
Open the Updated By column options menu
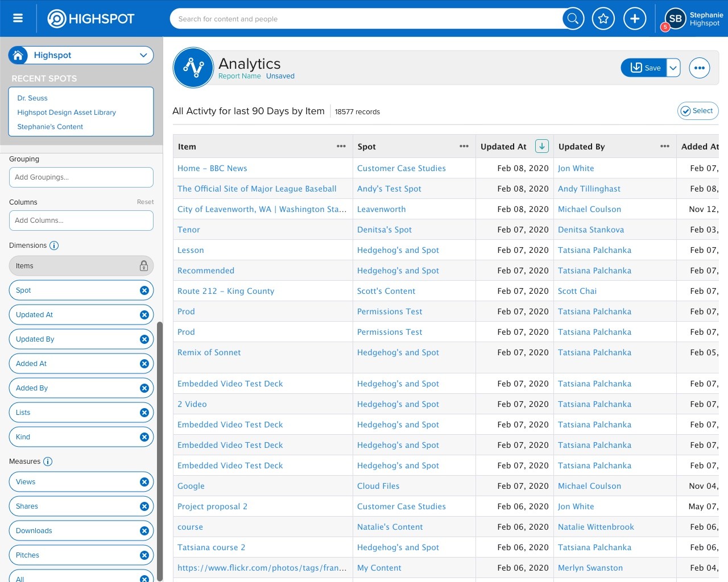point(665,146)
